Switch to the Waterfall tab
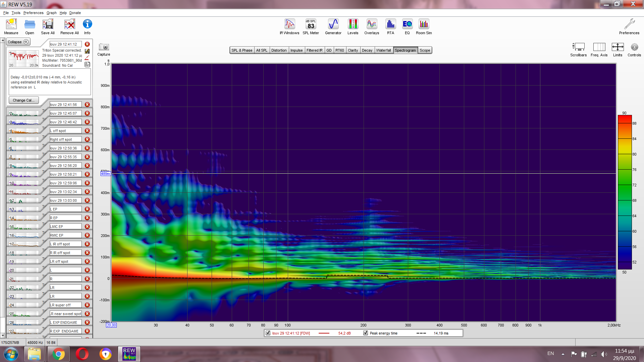The image size is (644, 362). point(383,50)
